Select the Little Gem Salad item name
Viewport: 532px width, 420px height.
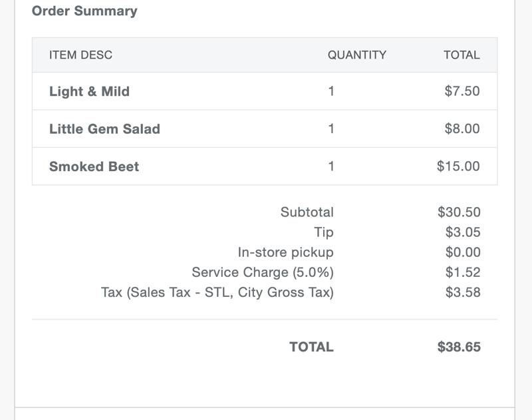pyautogui.click(x=104, y=128)
